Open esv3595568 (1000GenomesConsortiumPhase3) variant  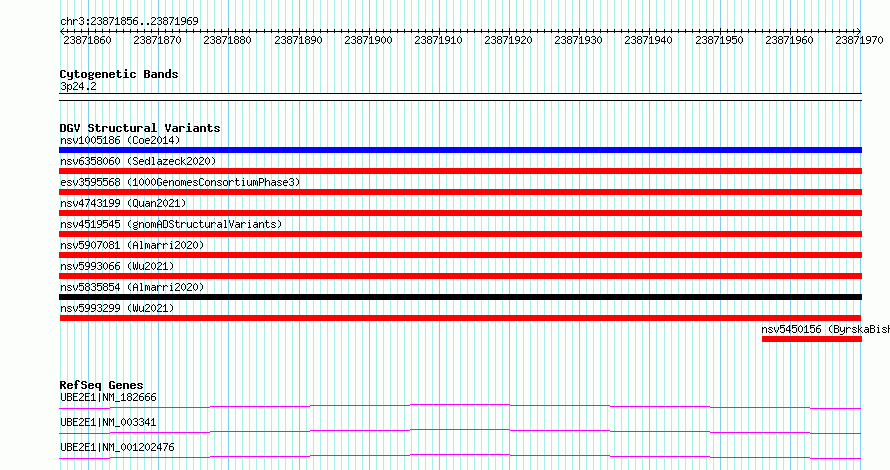pyautogui.click(x=180, y=182)
